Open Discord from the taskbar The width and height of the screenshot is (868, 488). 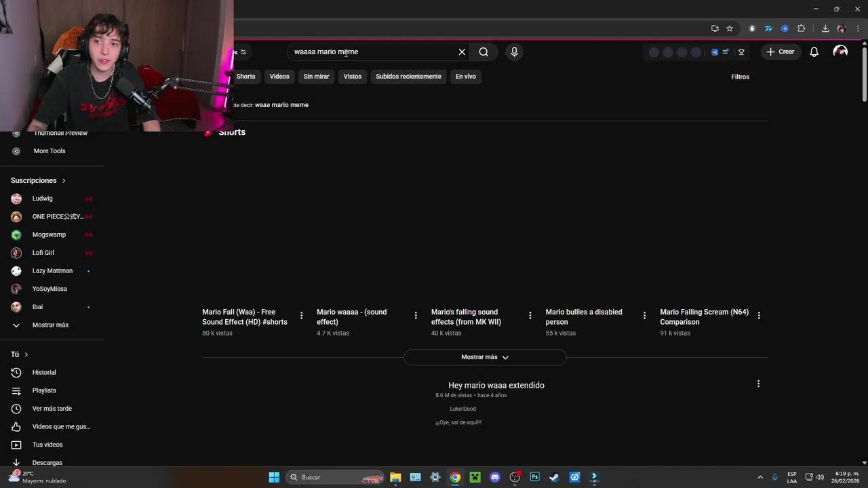495,477
